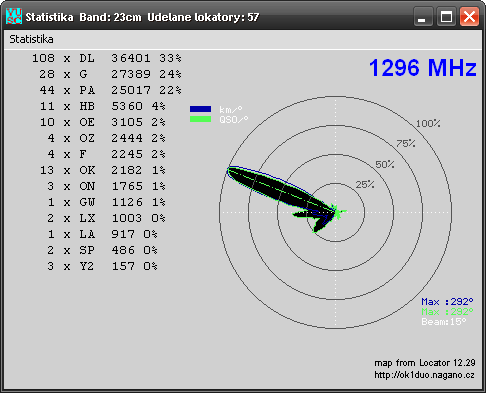Viewport: 486px width, 393px height.
Task: Select the G country statistics row
Action: pos(110,74)
